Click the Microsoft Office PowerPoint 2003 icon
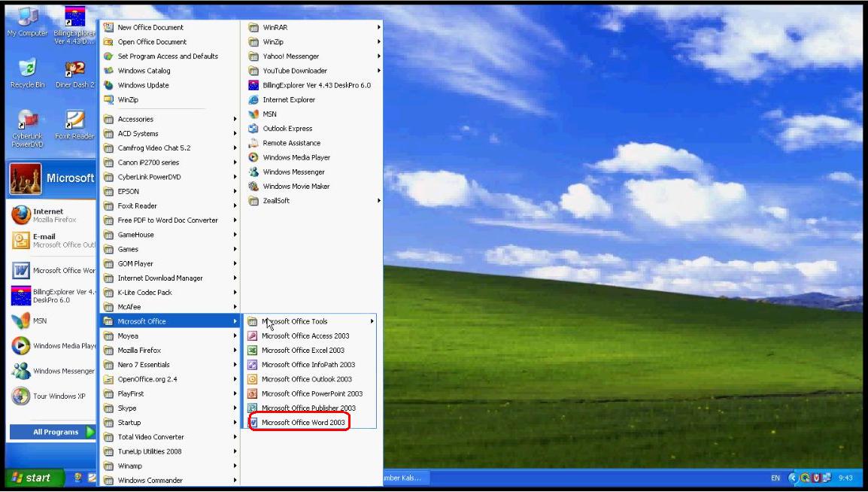868x492 pixels. click(x=252, y=393)
